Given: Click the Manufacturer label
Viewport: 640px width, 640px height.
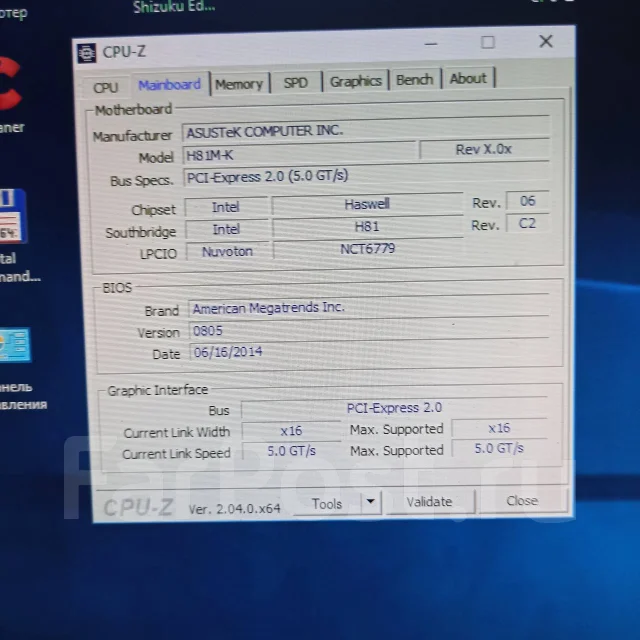Looking at the screenshot, I should point(133,136).
